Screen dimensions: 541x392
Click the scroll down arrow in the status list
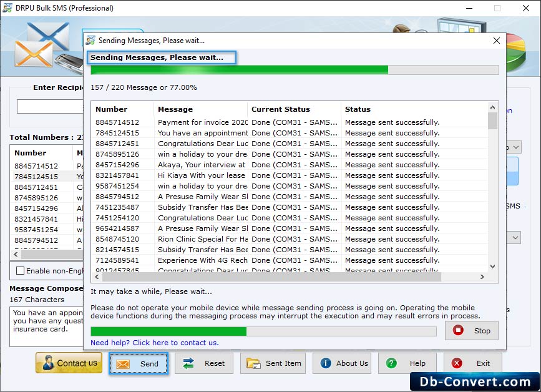click(493, 267)
